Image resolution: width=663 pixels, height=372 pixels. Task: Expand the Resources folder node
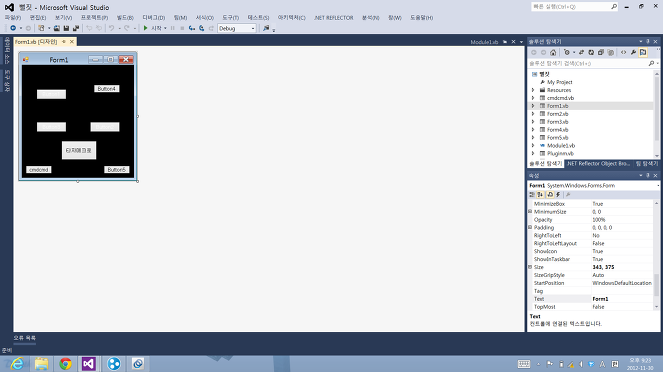click(533, 90)
